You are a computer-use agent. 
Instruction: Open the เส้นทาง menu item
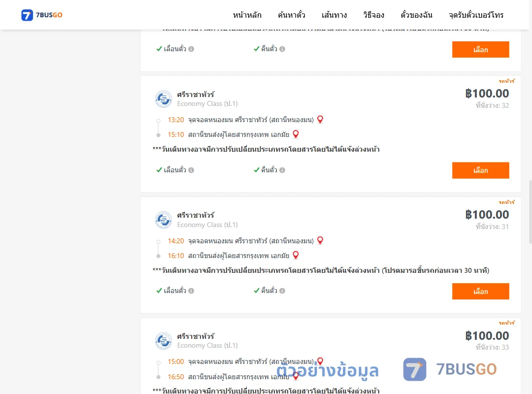coord(334,15)
